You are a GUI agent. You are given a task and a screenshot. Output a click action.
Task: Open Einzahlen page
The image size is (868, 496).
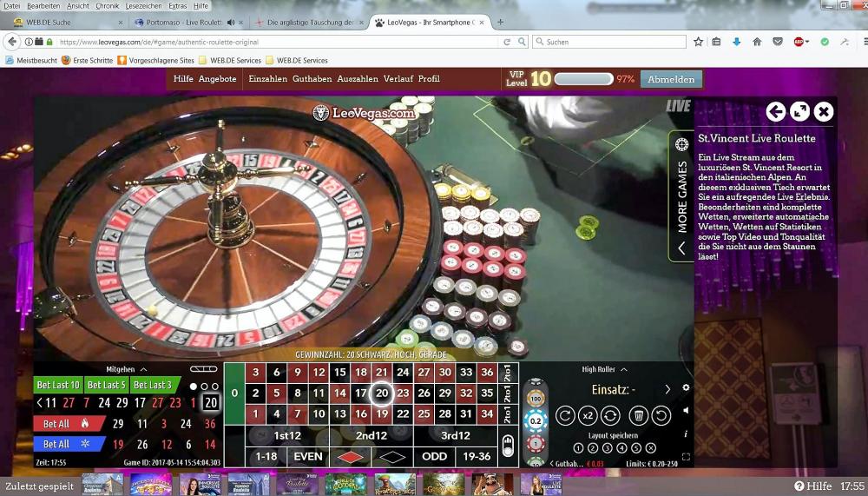268,79
